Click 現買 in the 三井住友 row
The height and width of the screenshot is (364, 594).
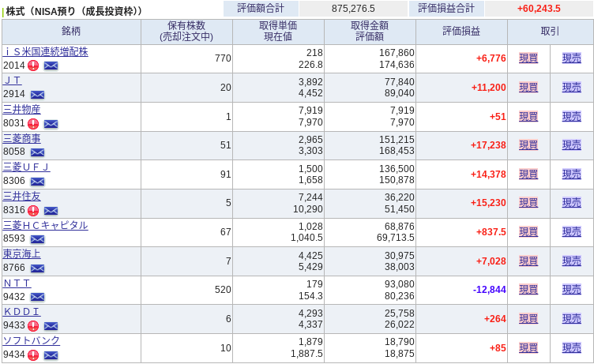pyautogui.click(x=528, y=203)
